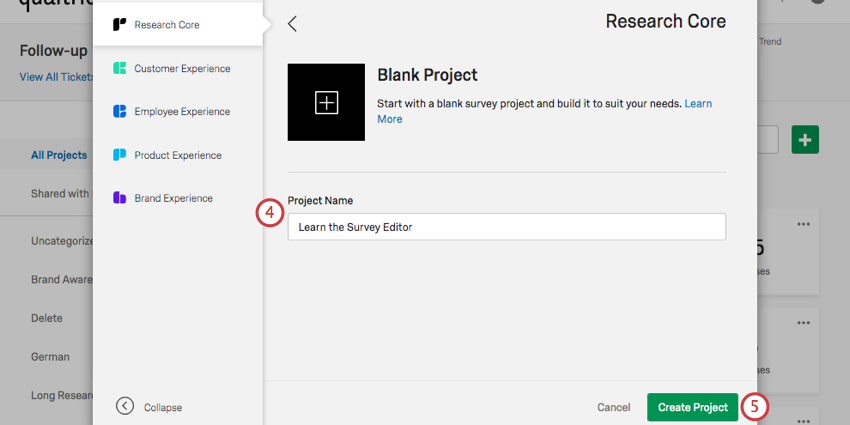The width and height of the screenshot is (850, 425).
Task: Open the three-dot menu on top card
Action: [x=803, y=224]
